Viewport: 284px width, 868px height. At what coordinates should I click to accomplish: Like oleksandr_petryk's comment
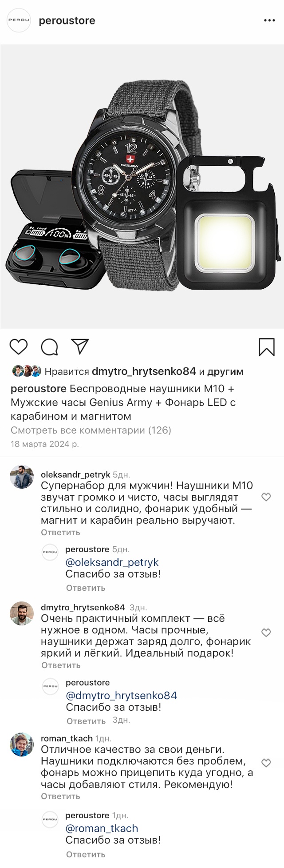pos(266,497)
